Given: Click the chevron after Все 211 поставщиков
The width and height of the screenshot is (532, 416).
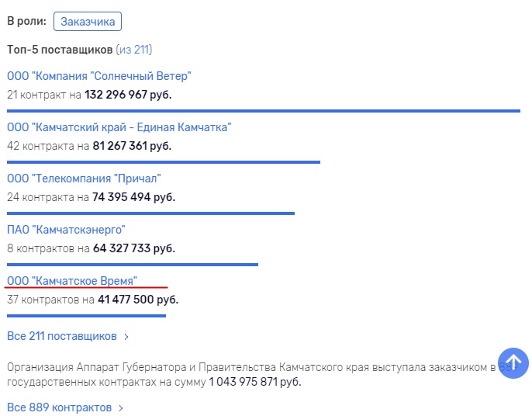Looking at the screenshot, I should (126, 337).
